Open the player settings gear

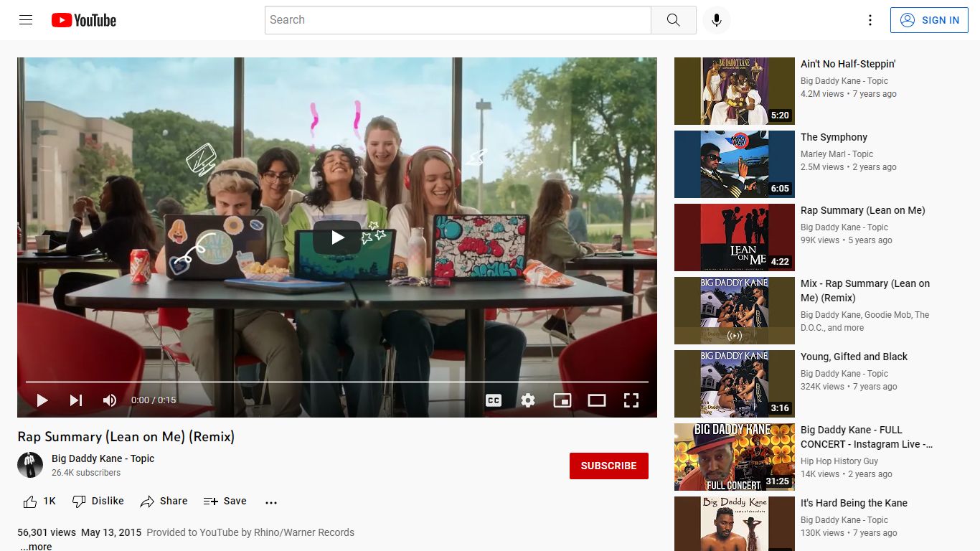(528, 400)
